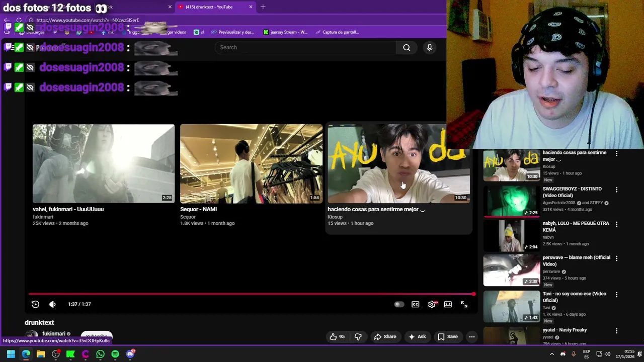Open menu for yyatel - Nasty Freaky
The width and height of the screenshot is (644, 362).
[x=616, y=330]
